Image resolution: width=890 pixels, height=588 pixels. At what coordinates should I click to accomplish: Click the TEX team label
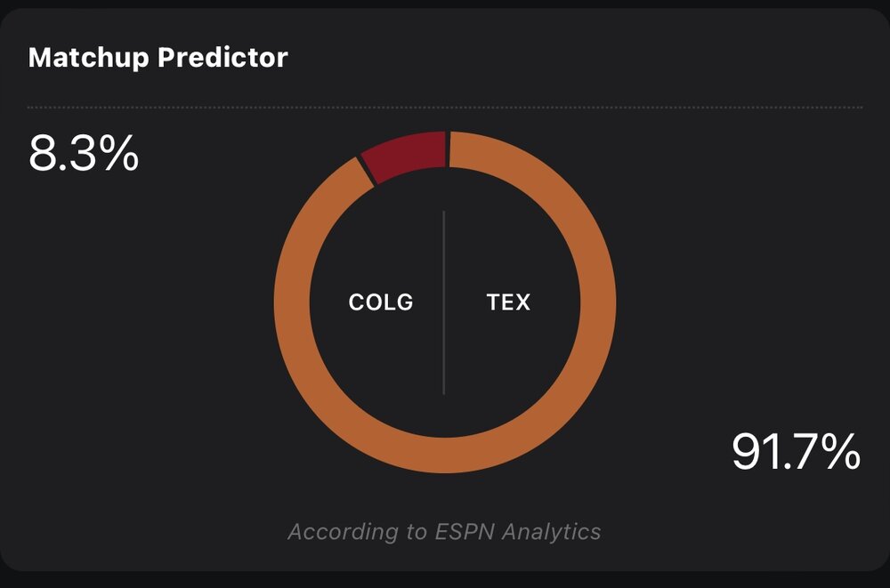point(508,302)
